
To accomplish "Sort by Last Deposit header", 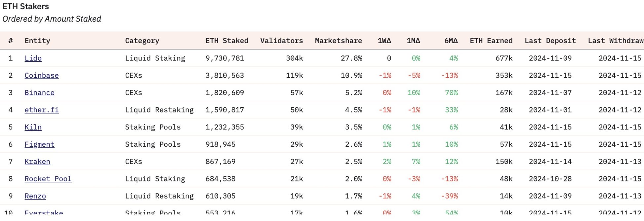I will pos(550,41).
